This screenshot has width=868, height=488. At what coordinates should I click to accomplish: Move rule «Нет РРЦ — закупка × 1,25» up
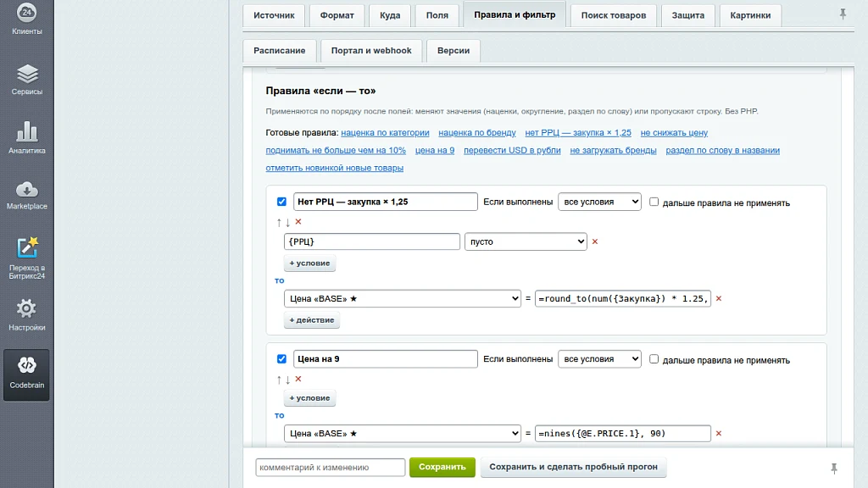pyautogui.click(x=279, y=223)
